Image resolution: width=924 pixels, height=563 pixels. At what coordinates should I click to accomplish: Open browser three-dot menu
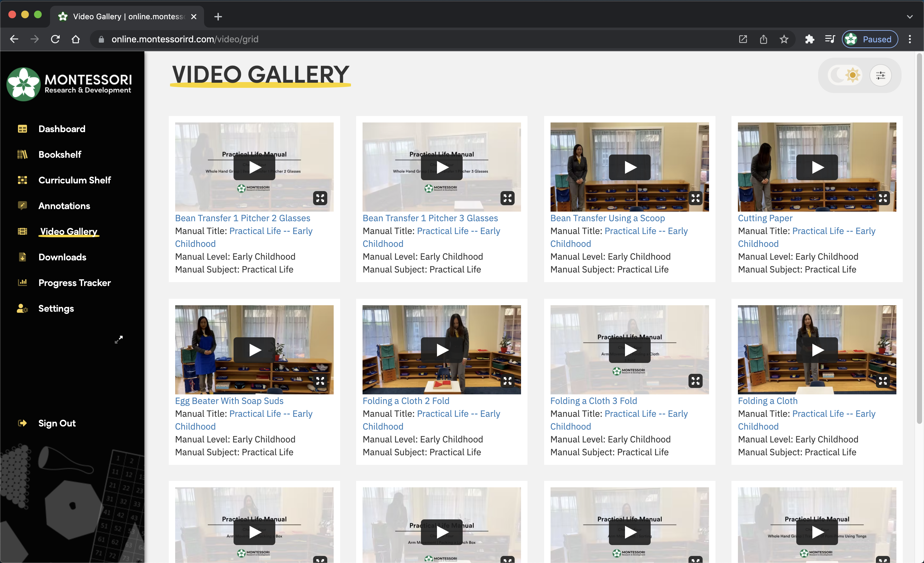point(909,39)
